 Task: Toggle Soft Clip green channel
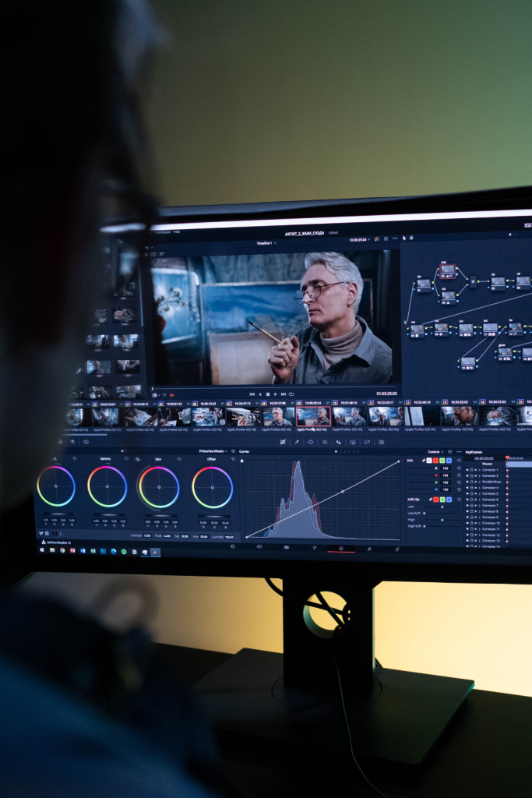[x=442, y=500]
